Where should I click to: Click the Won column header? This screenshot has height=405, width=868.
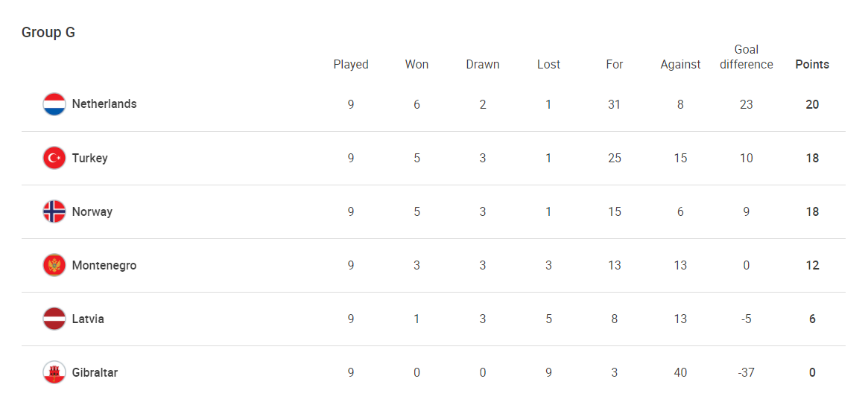point(416,65)
